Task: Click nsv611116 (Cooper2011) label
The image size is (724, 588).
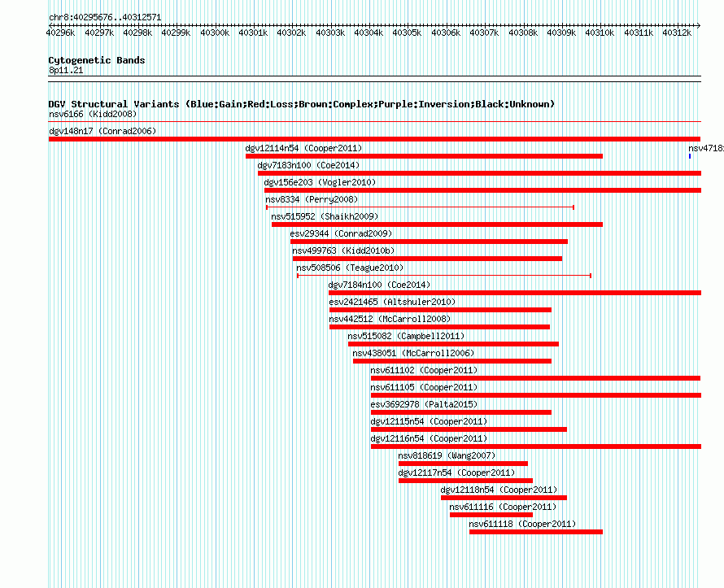Action: click(503, 507)
